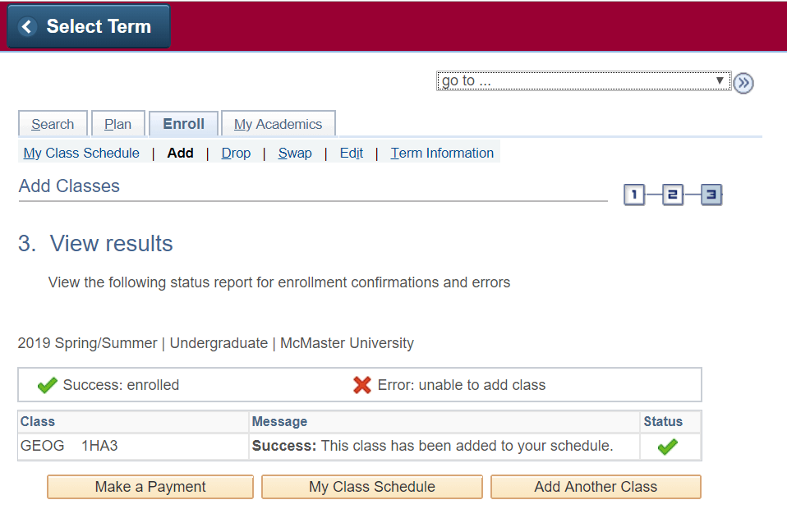The image size is (787, 532).
Task: Click the Add Another Class button
Action: (x=596, y=487)
